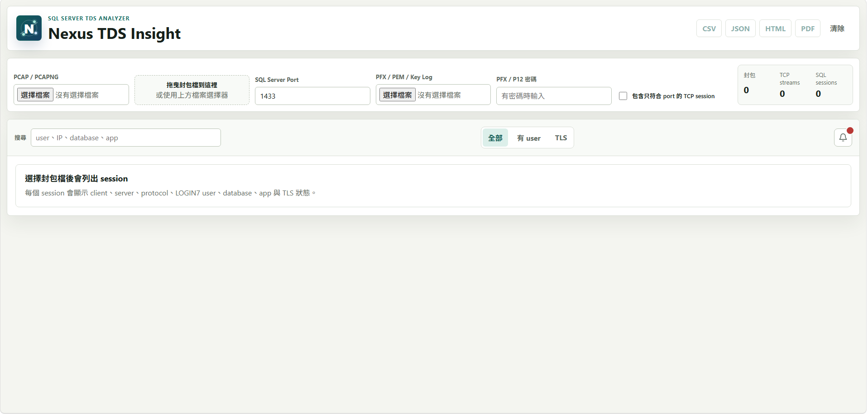Export results as CSV
868x414 pixels.
coord(709,29)
